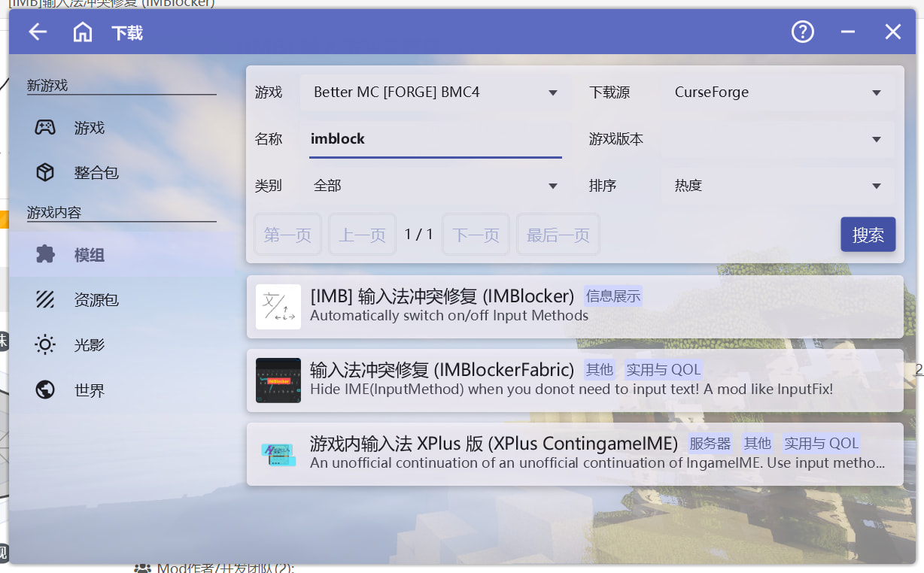Click description 'Automatically switch on/off Input Methods'
The width and height of the screenshot is (924, 573).
coord(449,316)
